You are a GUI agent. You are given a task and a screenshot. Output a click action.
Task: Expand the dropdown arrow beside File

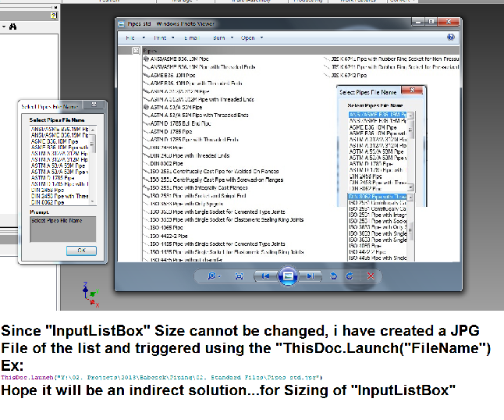click(x=144, y=38)
